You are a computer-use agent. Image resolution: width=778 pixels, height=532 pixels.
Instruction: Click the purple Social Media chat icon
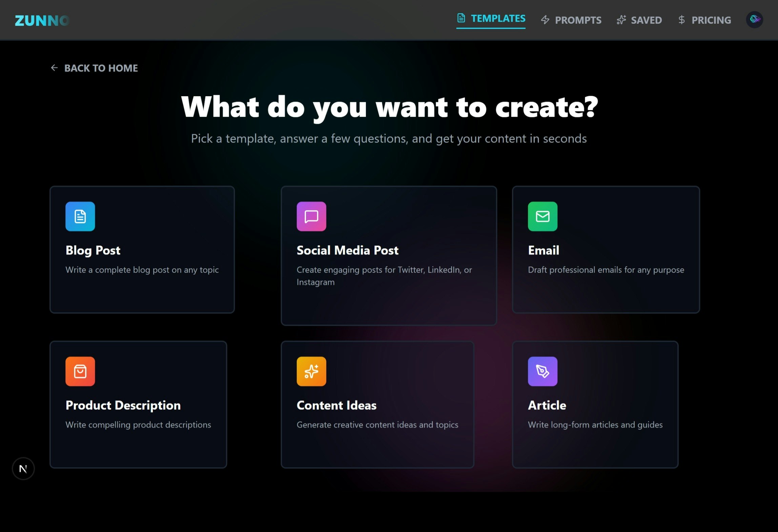point(311,216)
